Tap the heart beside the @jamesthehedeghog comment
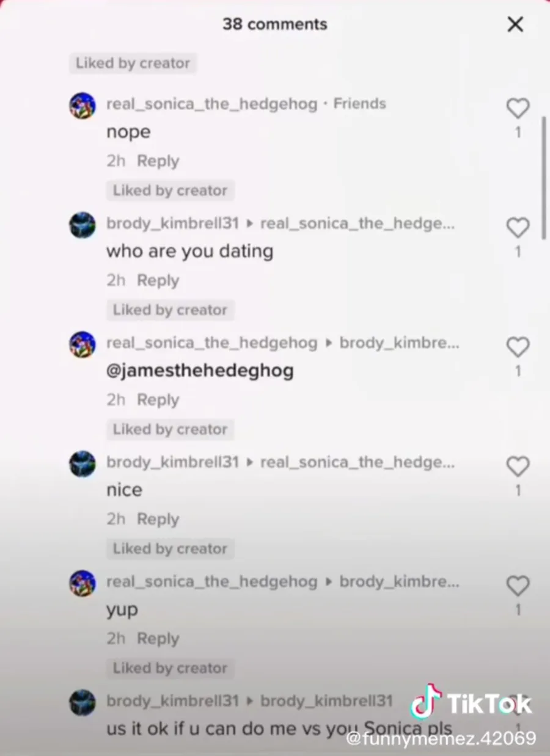Image resolution: width=550 pixels, height=756 pixels. (518, 347)
